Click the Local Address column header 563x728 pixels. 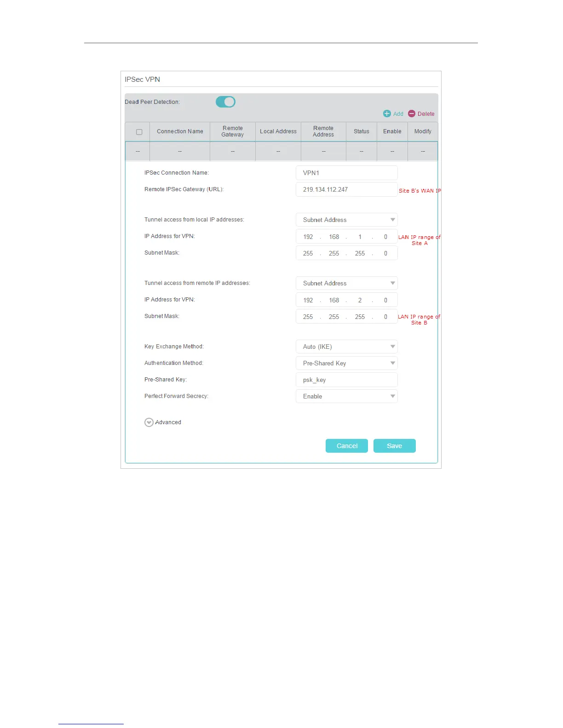(x=278, y=131)
